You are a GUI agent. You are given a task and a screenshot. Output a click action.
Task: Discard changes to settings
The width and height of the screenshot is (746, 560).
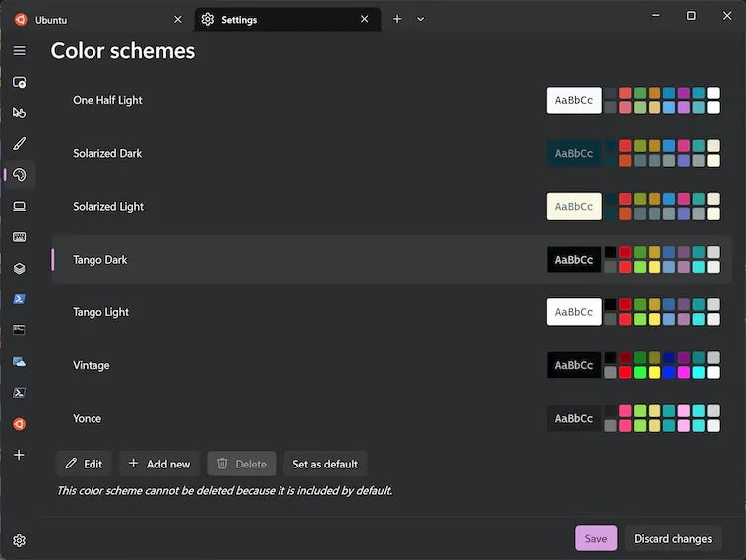click(x=672, y=539)
